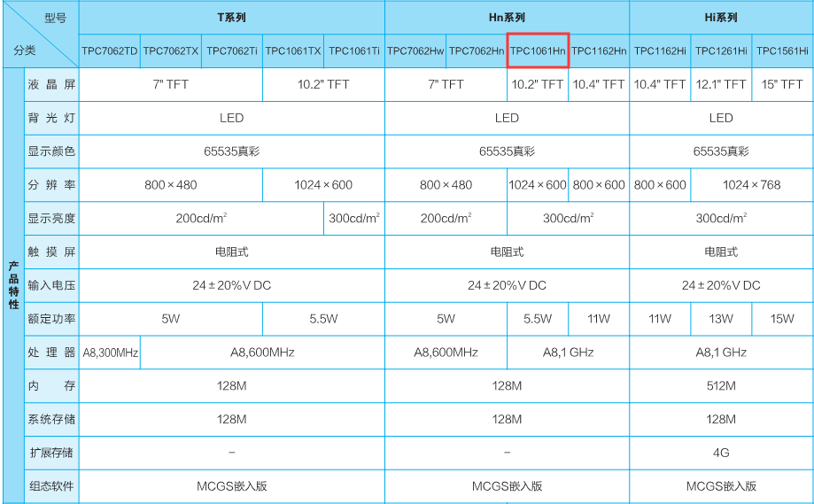The height and width of the screenshot is (504, 814).
Task: Click the TPC1561Hi model cell
Action: point(782,51)
